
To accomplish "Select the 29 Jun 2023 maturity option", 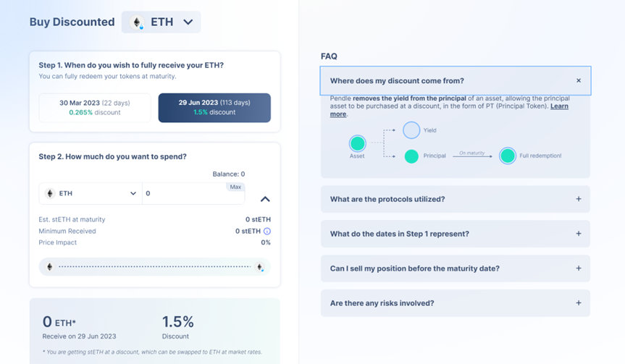I will 214,108.
